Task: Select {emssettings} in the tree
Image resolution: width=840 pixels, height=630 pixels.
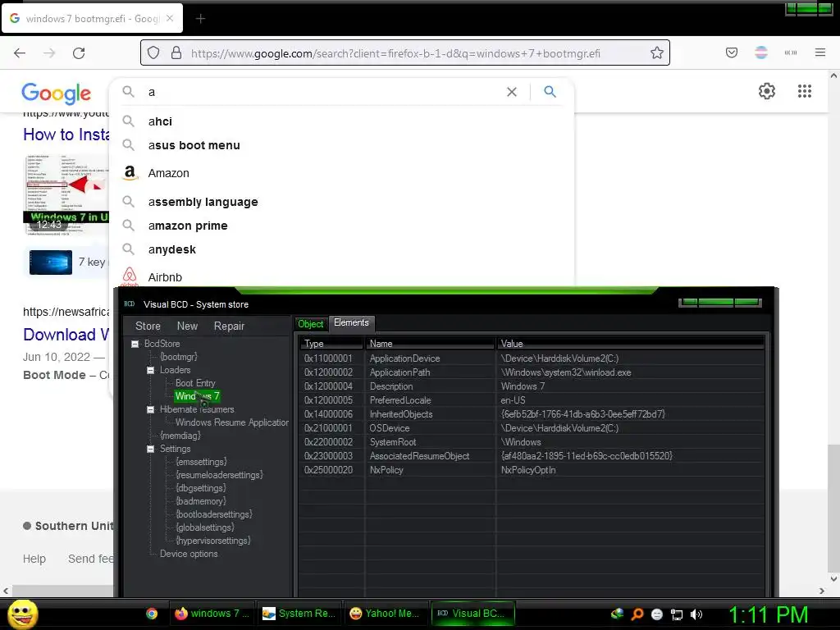Action: click(202, 462)
